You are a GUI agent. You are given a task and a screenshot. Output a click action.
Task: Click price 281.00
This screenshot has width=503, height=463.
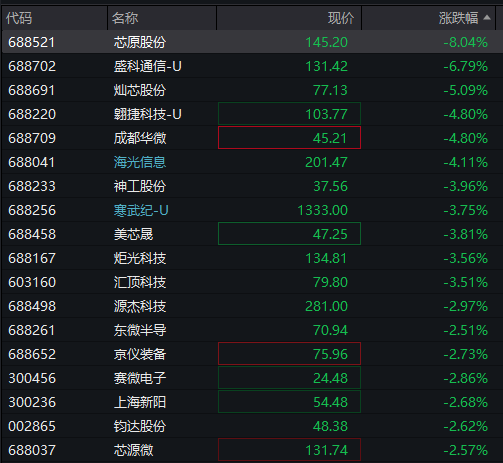[326, 306]
